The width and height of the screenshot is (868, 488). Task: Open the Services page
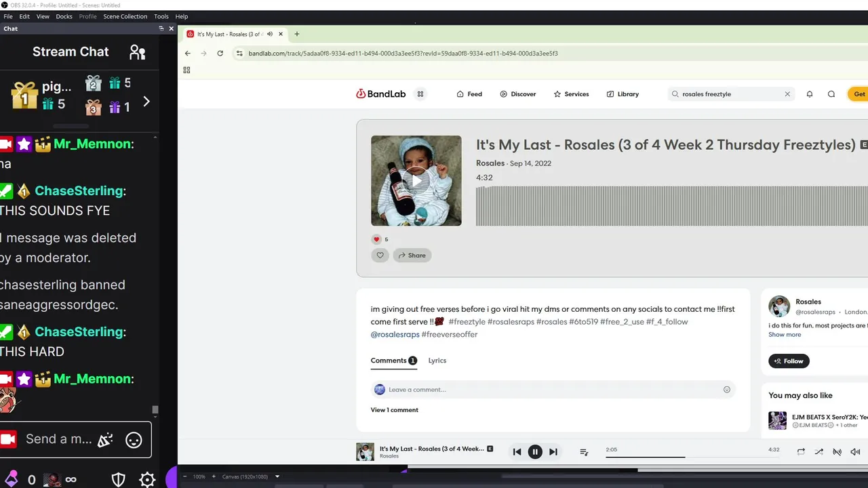[571, 94]
